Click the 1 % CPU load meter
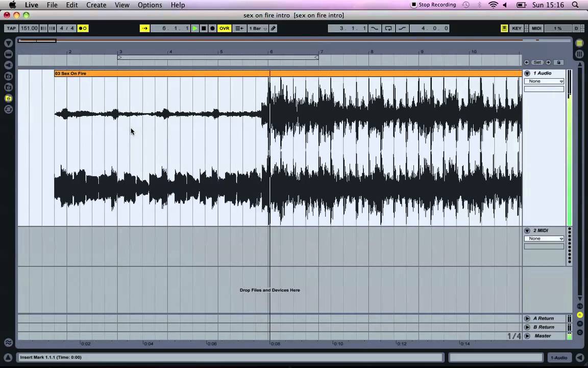Image resolution: width=588 pixels, height=368 pixels. click(x=558, y=28)
